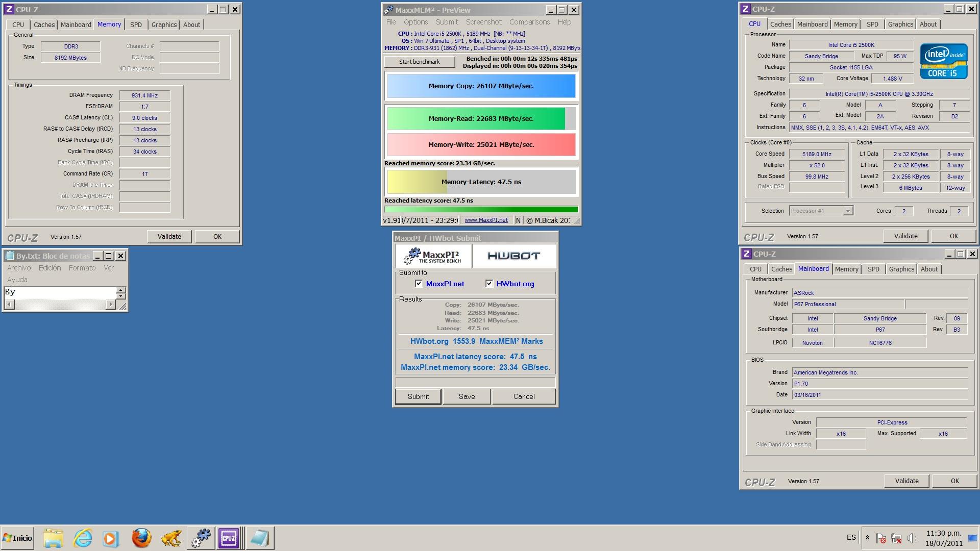Click Notepad horizontal scroll left arrow
This screenshot has width=980, height=551.
[x=9, y=305]
